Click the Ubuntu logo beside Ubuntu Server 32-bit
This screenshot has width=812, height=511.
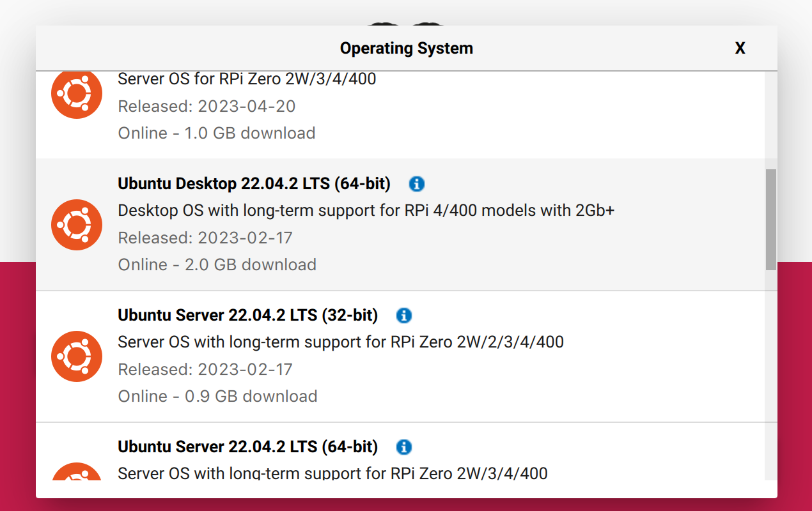pos(76,356)
